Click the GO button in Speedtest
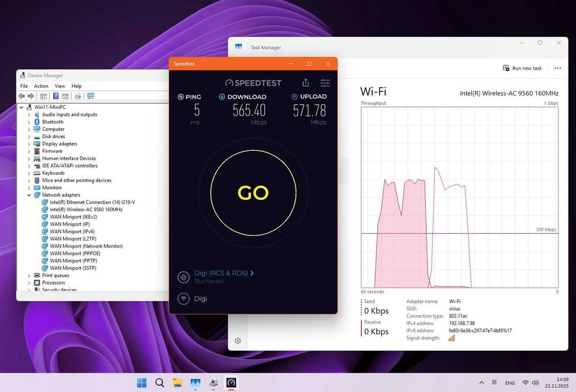This screenshot has width=576, height=392. (253, 193)
